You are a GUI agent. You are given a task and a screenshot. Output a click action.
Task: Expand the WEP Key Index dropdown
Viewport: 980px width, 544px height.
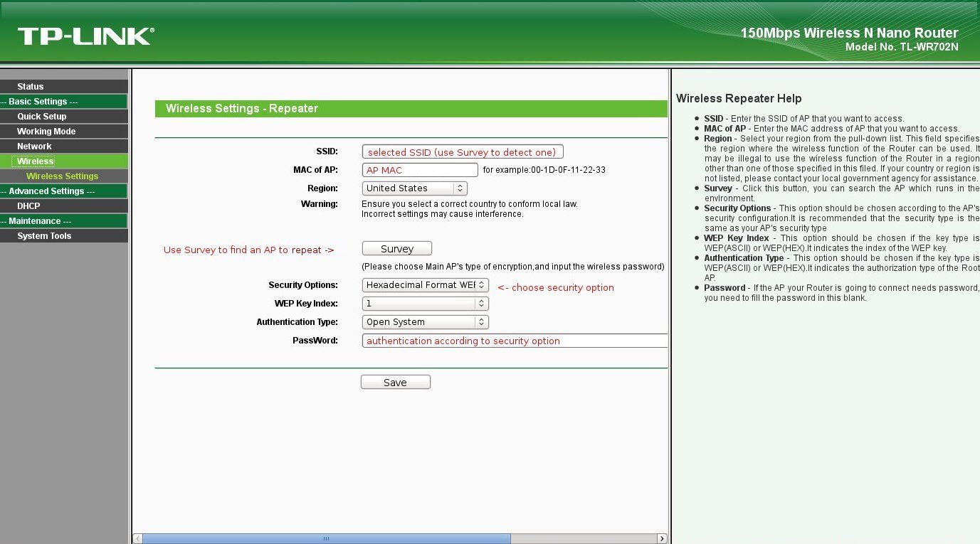point(426,304)
